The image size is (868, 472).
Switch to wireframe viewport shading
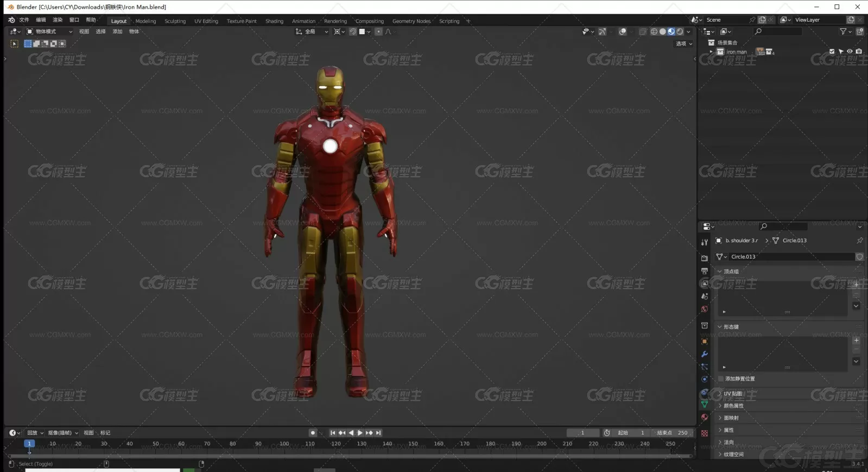(x=654, y=32)
